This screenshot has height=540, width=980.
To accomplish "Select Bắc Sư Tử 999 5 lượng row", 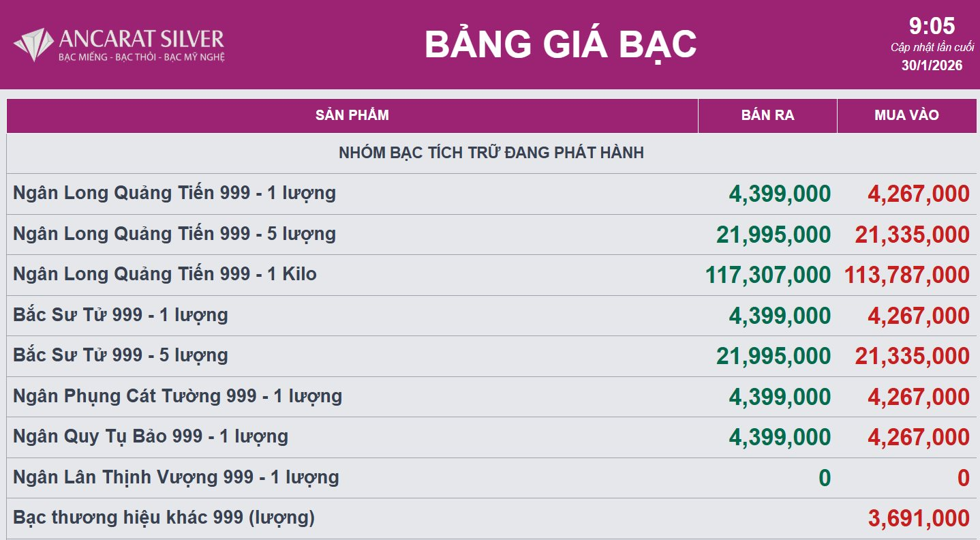I will pyautogui.click(x=121, y=355).
